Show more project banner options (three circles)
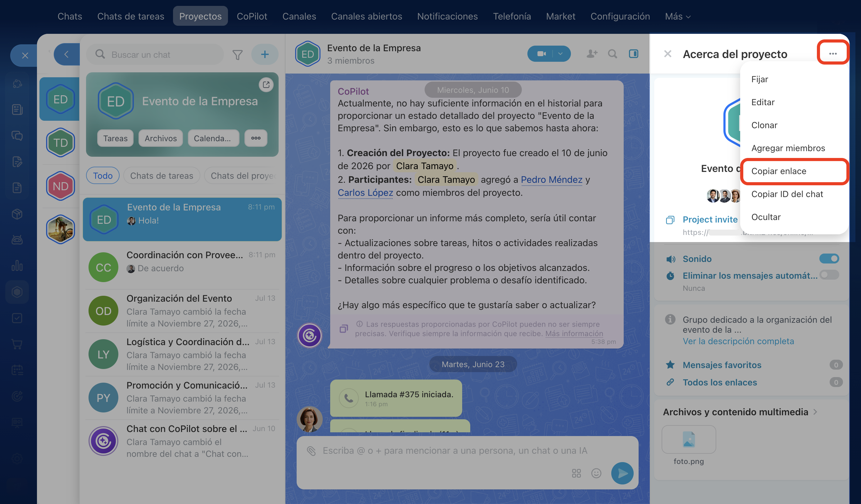Image resolution: width=861 pixels, height=504 pixels. [x=256, y=138]
